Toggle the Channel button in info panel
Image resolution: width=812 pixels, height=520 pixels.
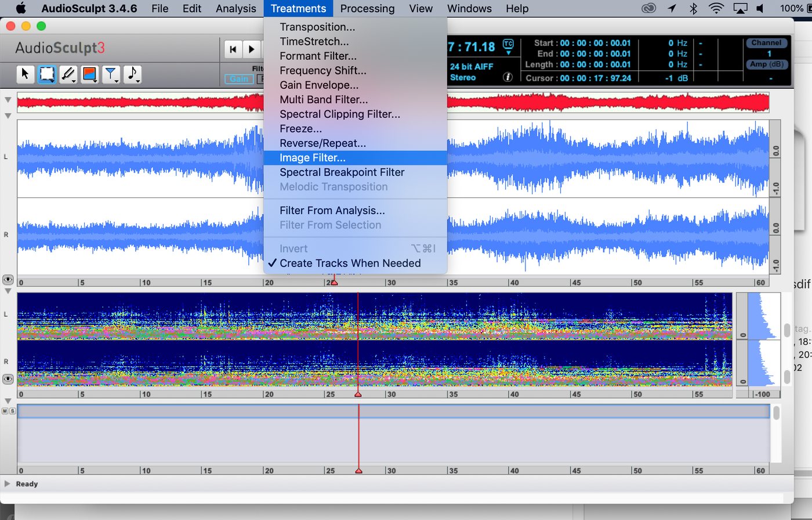pyautogui.click(x=766, y=43)
